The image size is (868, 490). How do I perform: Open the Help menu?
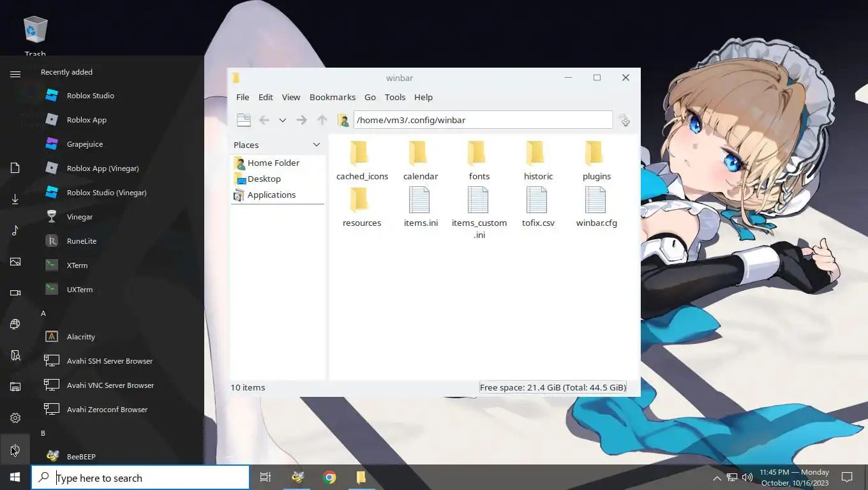423,97
